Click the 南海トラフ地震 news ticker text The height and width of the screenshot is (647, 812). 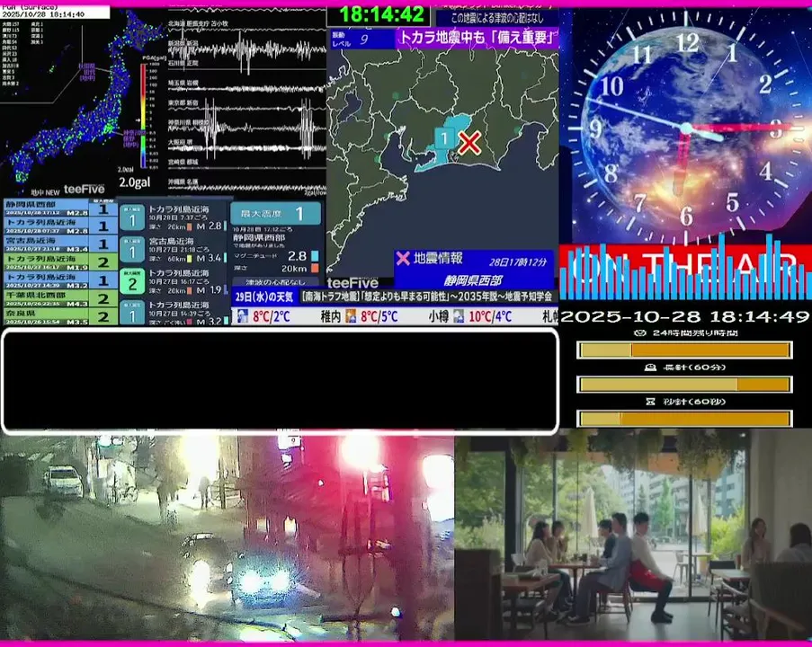click(428, 297)
